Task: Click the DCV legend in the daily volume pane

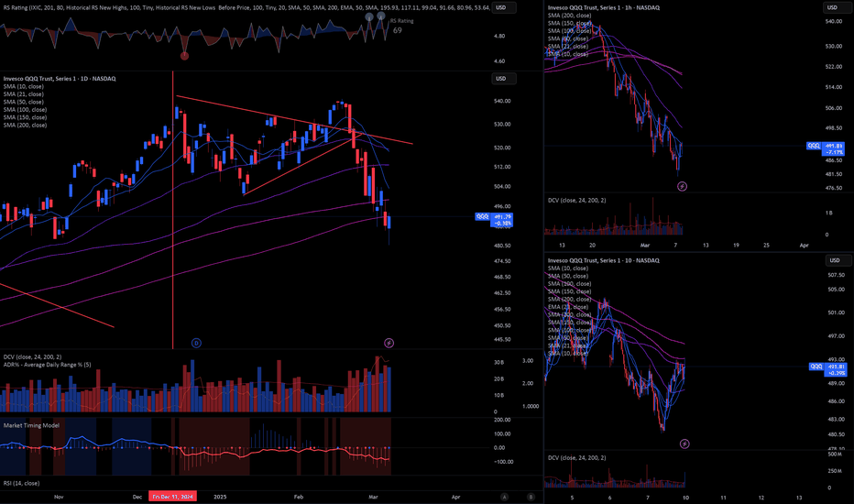Action: click(x=32, y=356)
